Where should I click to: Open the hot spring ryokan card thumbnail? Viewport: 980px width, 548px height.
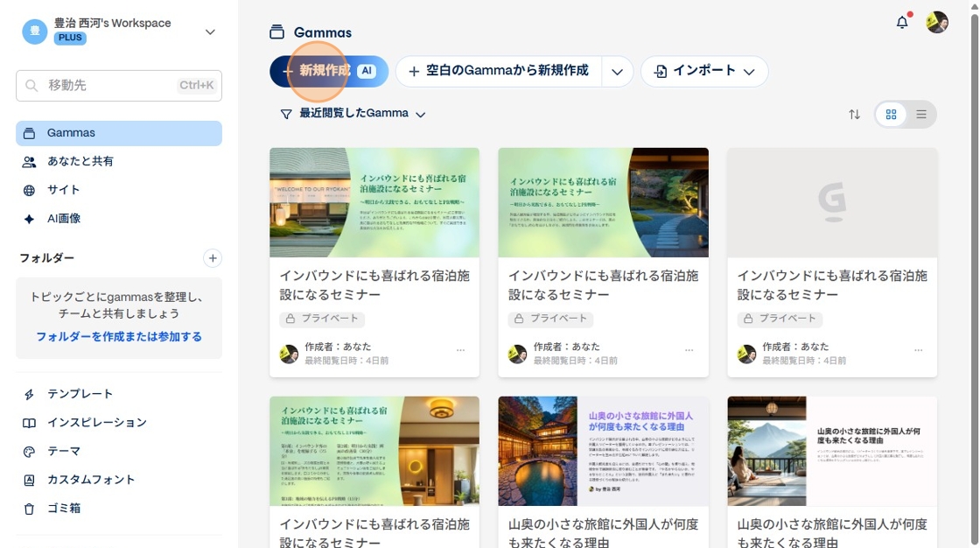[603, 451]
